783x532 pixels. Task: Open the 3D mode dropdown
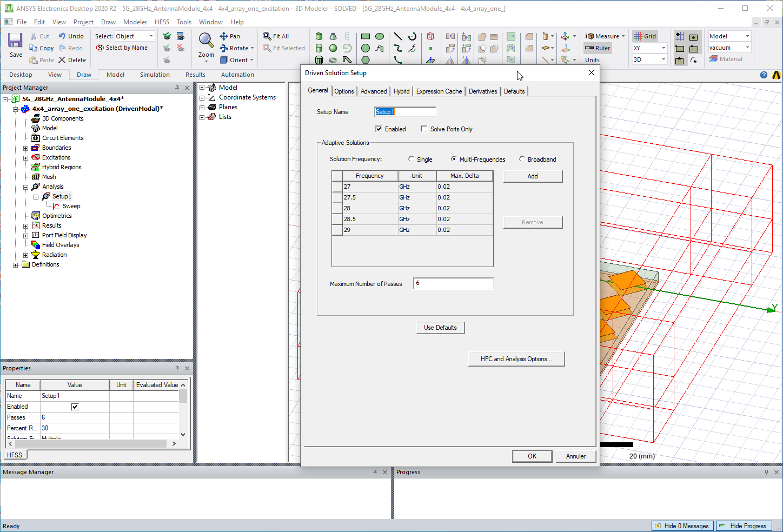pyautogui.click(x=649, y=59)
